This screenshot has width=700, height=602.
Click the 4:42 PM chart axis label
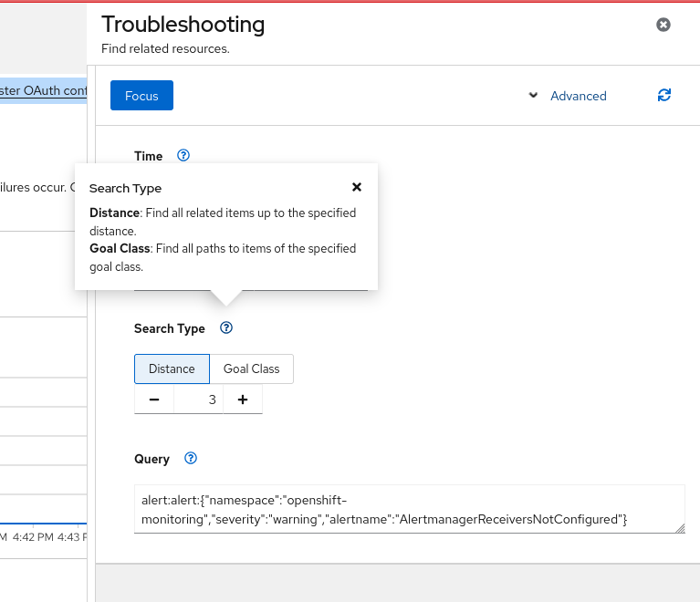33,537
